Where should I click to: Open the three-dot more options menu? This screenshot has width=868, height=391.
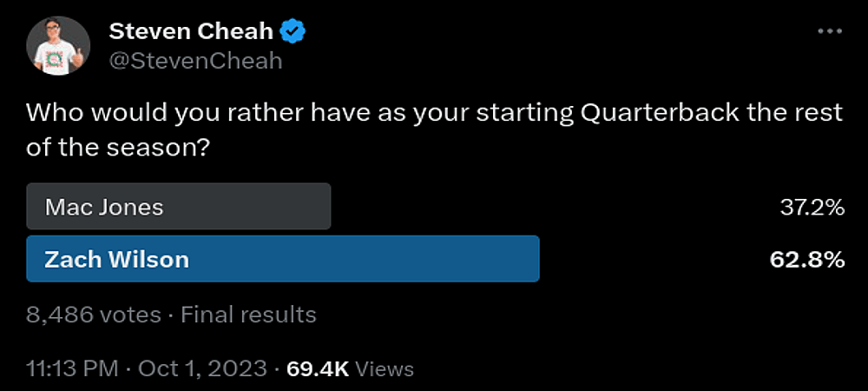click(830, 32)
